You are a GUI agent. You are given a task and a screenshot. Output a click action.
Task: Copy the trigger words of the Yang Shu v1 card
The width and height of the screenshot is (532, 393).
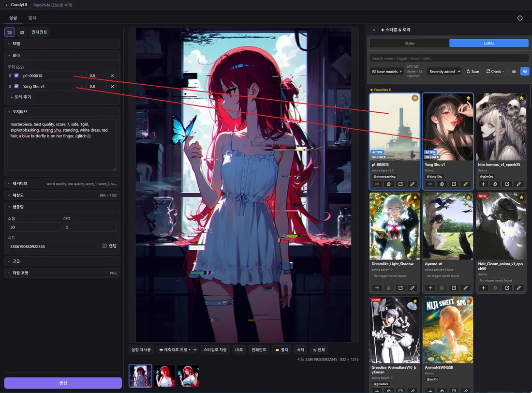[442, 184]
